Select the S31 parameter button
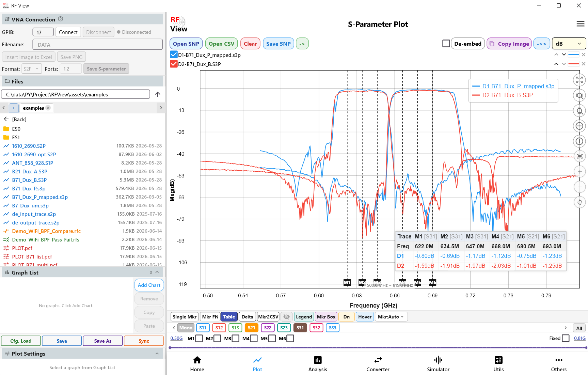 click(300, 328)
